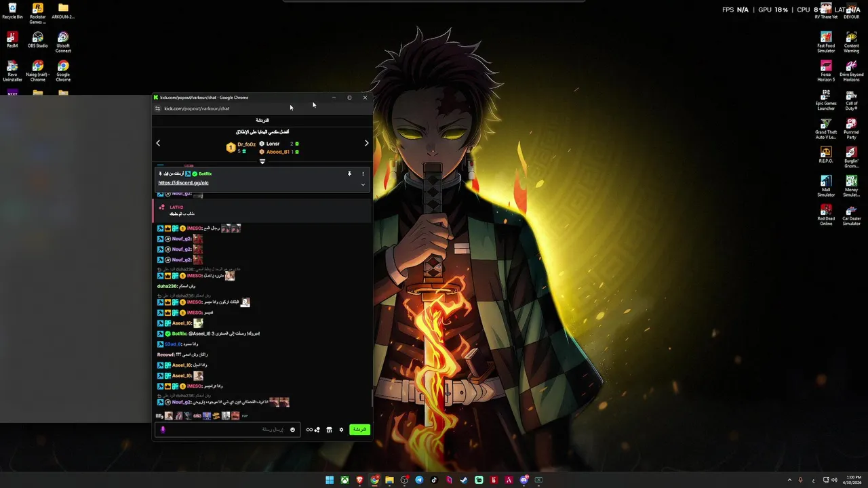Open Pummel Party desktop shortcut

[x=851, y=129]
